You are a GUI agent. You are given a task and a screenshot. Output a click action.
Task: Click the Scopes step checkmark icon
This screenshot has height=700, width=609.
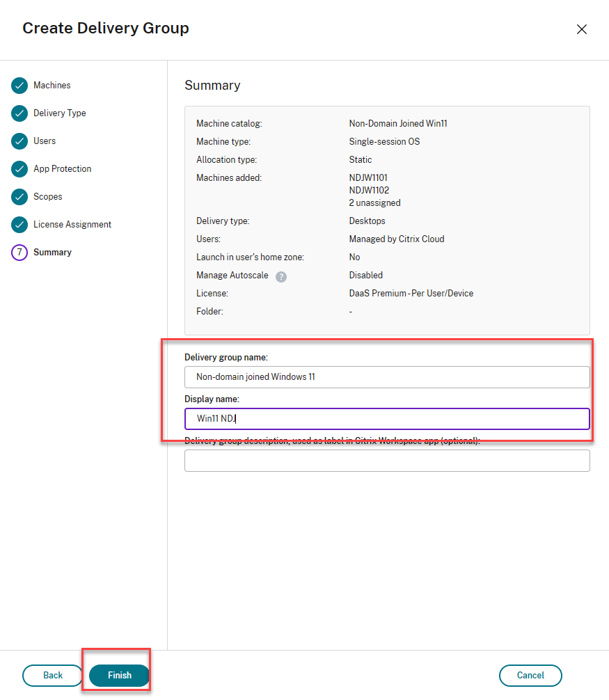[x=19, y=197]
